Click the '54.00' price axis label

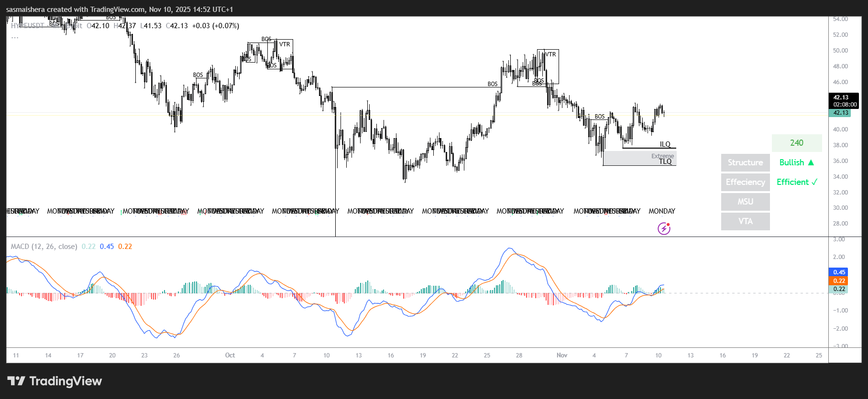tap(840, 19)
